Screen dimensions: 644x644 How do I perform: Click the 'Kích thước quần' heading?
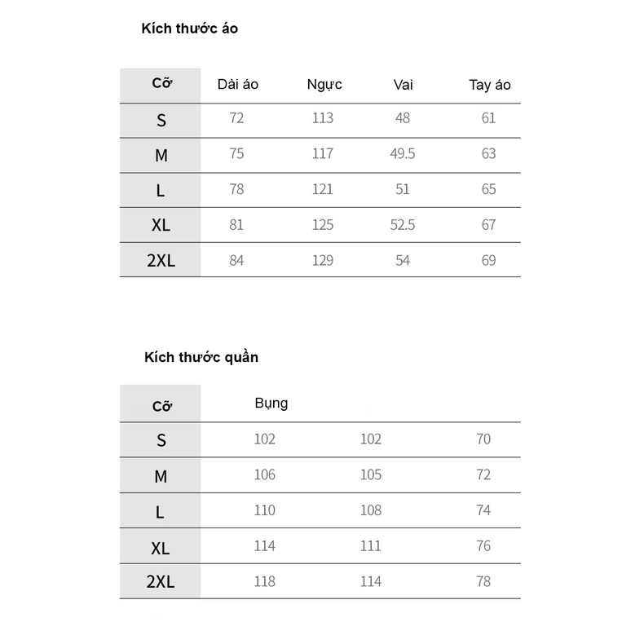tap(201, 357)
